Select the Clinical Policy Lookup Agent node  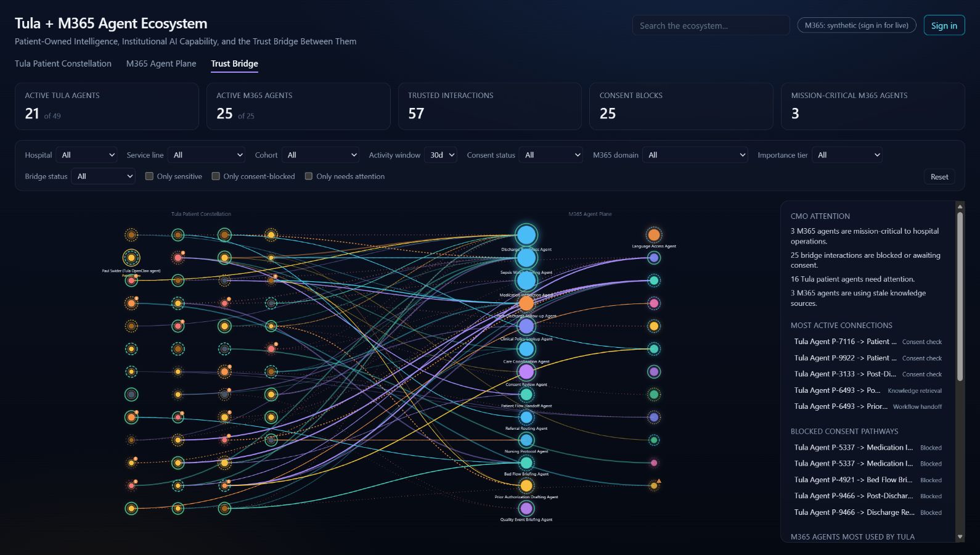[x=526, y=326]
